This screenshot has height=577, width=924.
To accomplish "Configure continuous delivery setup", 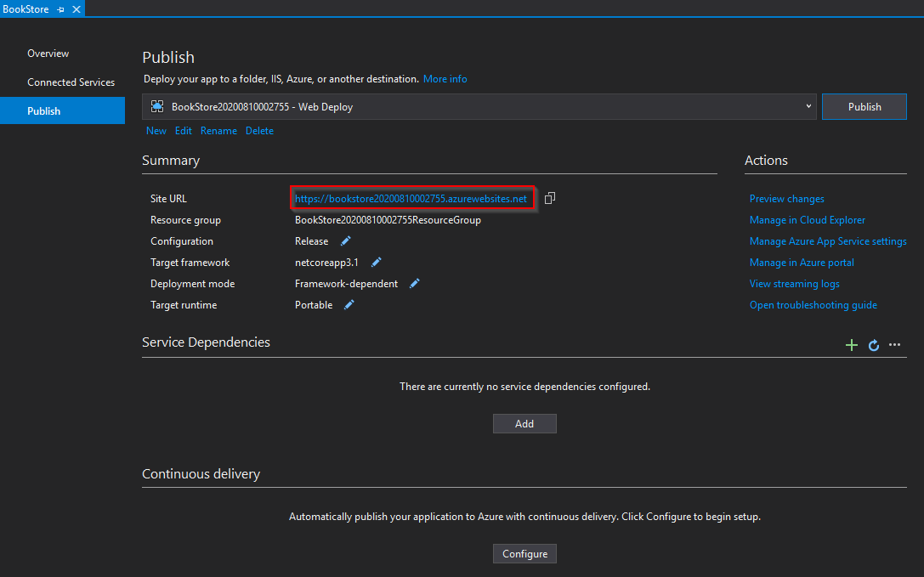I will click(524, 554).
